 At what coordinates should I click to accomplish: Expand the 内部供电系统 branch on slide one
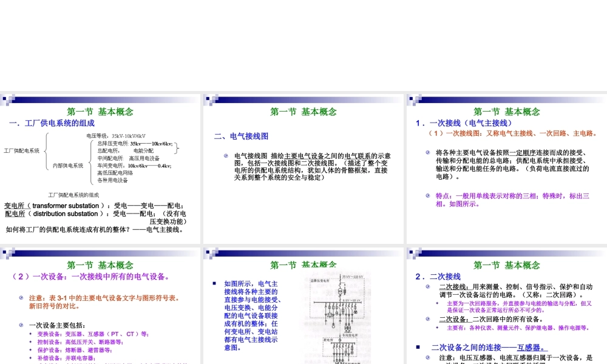[x=67, y=166]
